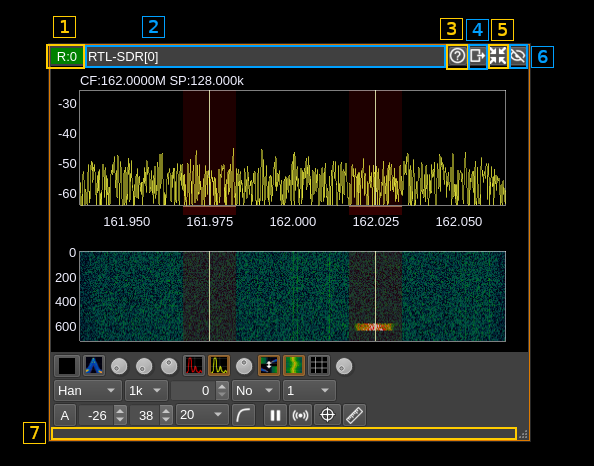Open the No averaging mode dropdown
This screenshot has width=594, height=466.
click(256, 391)
